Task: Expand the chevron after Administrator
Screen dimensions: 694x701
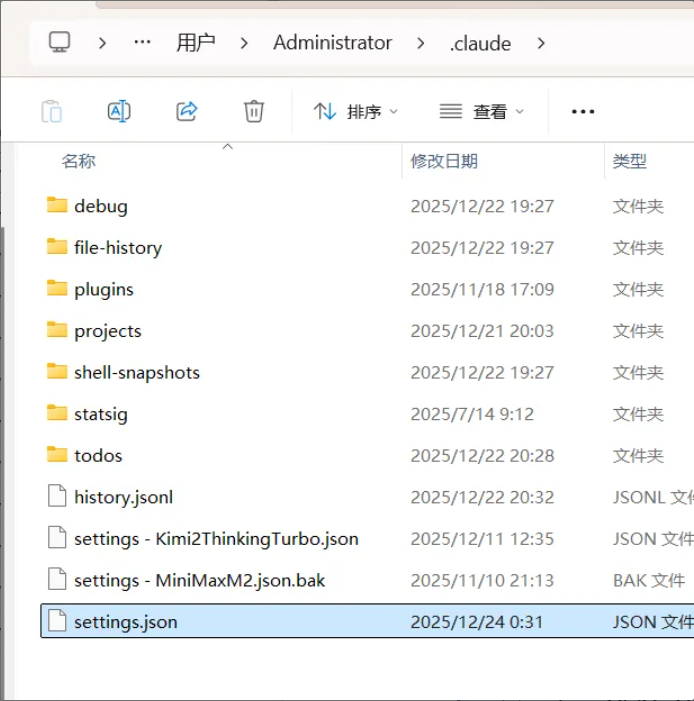Action: coord(420,43)
